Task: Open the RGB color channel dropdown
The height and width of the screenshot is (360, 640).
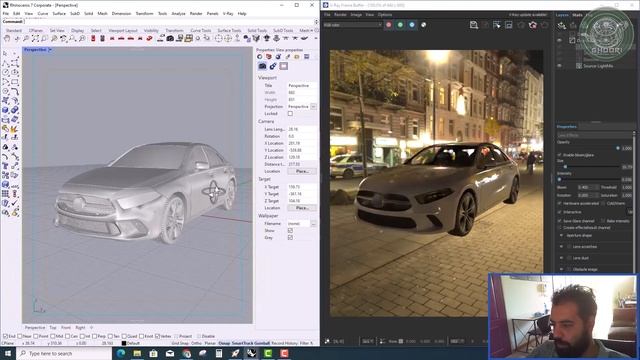Action: (x=353, y=25)
